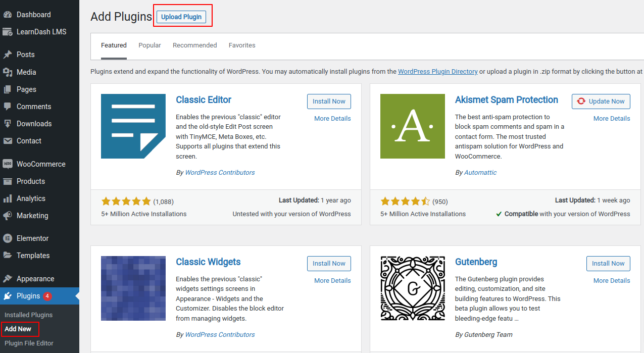
Task: Open Installed Plugins in Plugins submenu
Action: coord(29,315)
